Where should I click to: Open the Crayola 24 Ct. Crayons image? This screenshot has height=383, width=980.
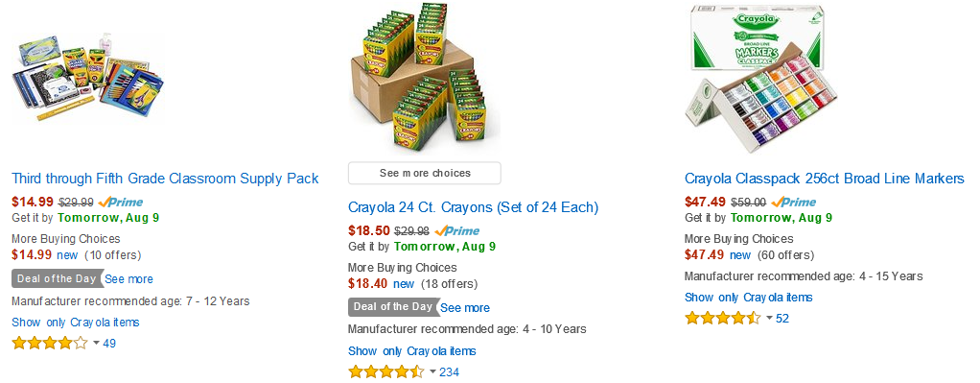pos(425,78)
